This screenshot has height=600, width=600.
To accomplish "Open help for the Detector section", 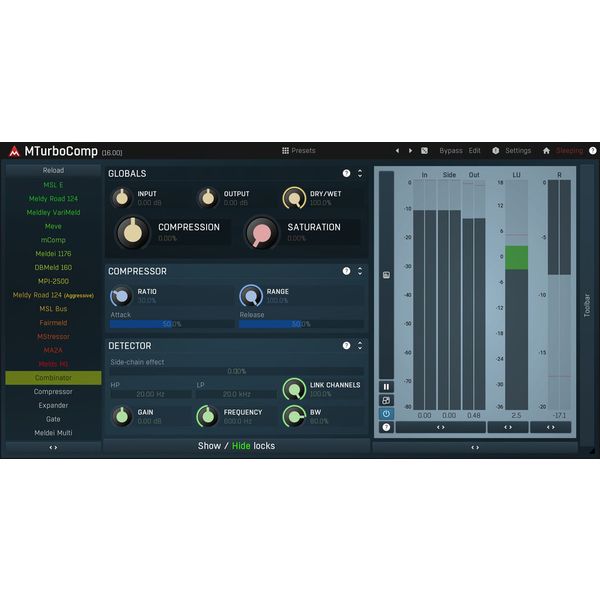I will (x=346, y=346).
